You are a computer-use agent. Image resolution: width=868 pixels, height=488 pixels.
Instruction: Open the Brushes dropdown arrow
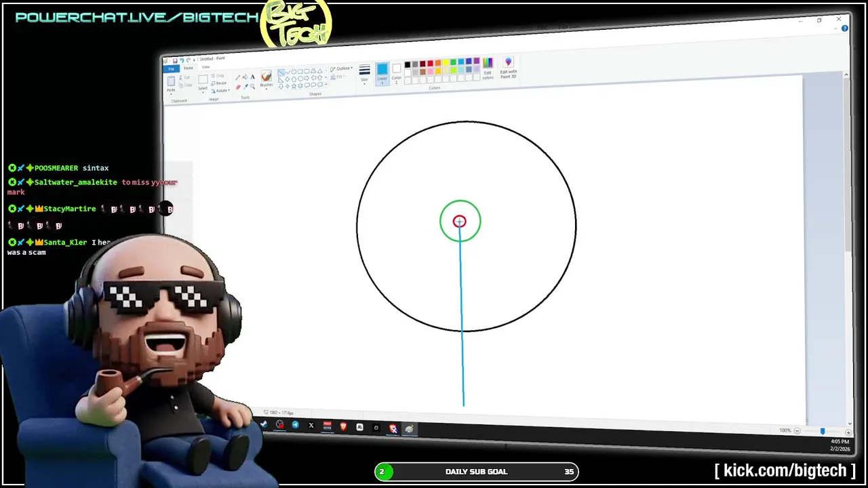[267, 87]
